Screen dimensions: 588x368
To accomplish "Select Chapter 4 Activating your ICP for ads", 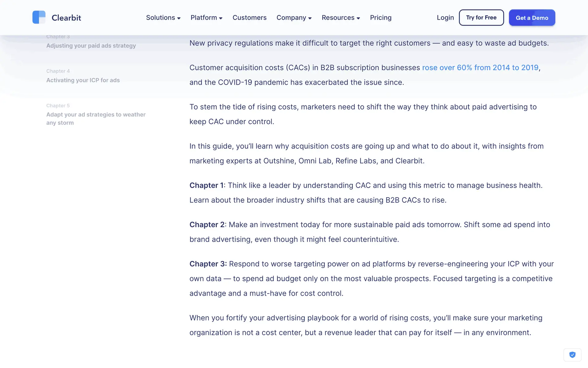I will coord(83,80).
